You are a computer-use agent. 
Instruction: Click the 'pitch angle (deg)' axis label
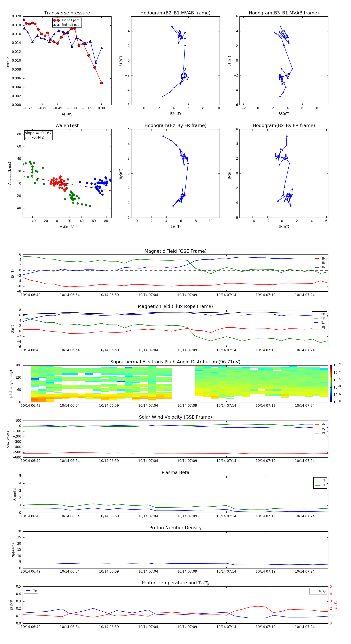(11, 384)
